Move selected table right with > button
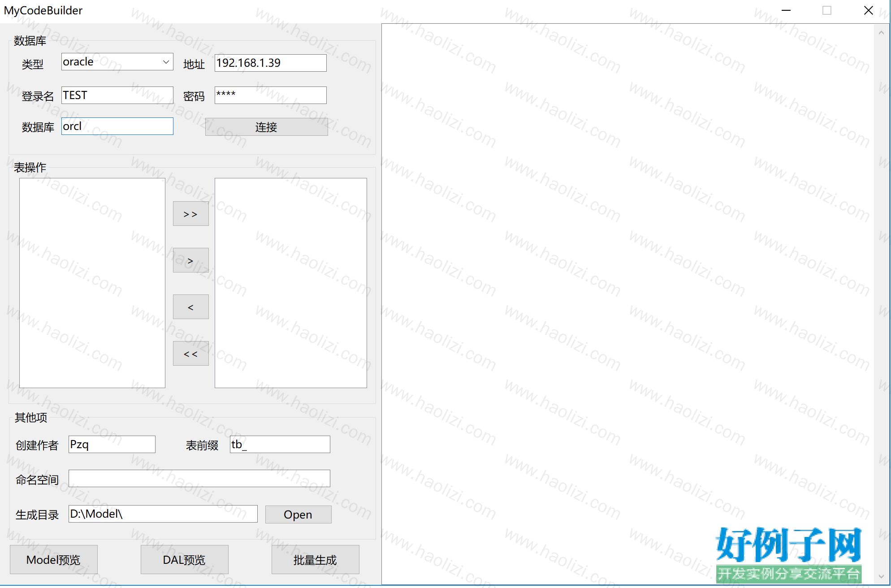This screenshot has width=891, height=588. (190, 260)
